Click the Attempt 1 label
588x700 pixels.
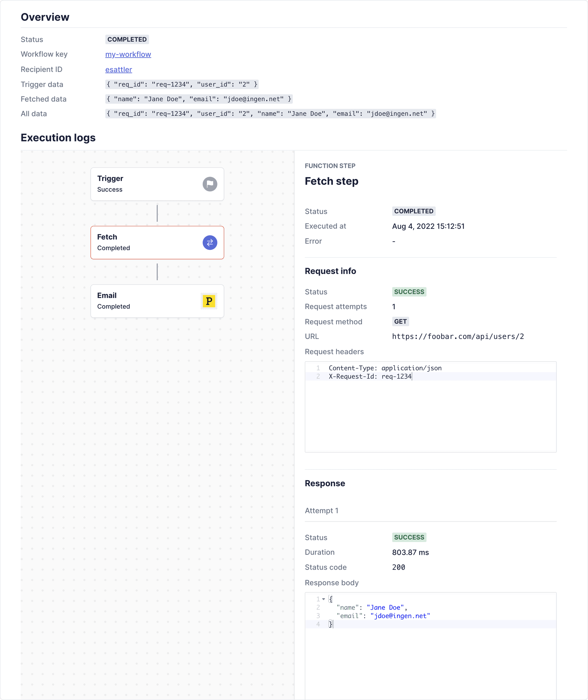click(x=321, y=511)
